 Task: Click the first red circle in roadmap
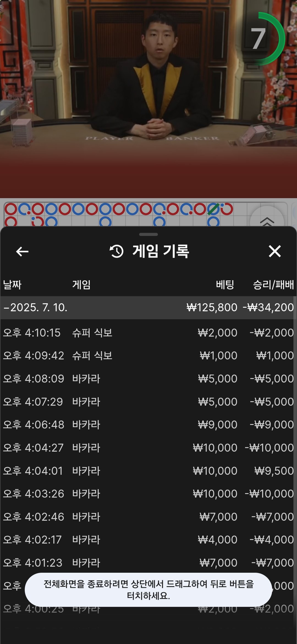coord(11,209)
